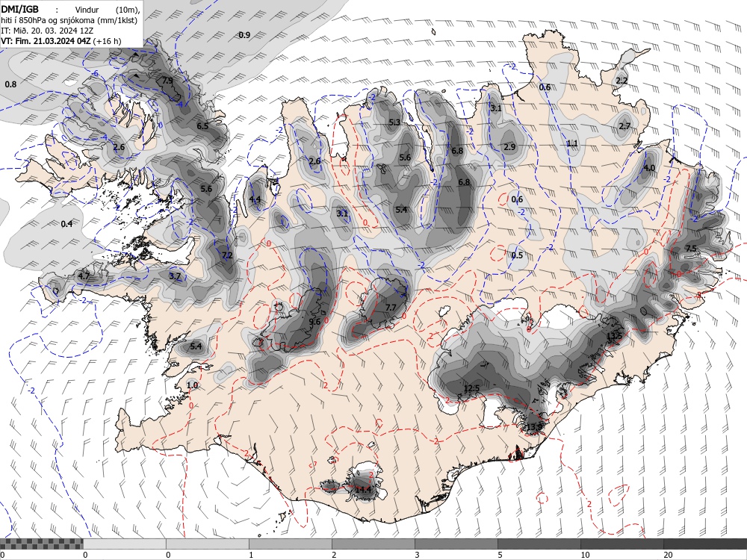Viewport: 747px width, 560px height.
Task: Click the 1.0 snowfall value
Action: pyautogui.click(x=192, y=385)
